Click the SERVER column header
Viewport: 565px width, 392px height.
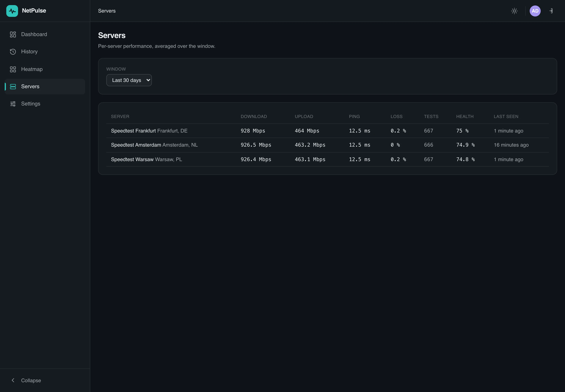(120, 116)
